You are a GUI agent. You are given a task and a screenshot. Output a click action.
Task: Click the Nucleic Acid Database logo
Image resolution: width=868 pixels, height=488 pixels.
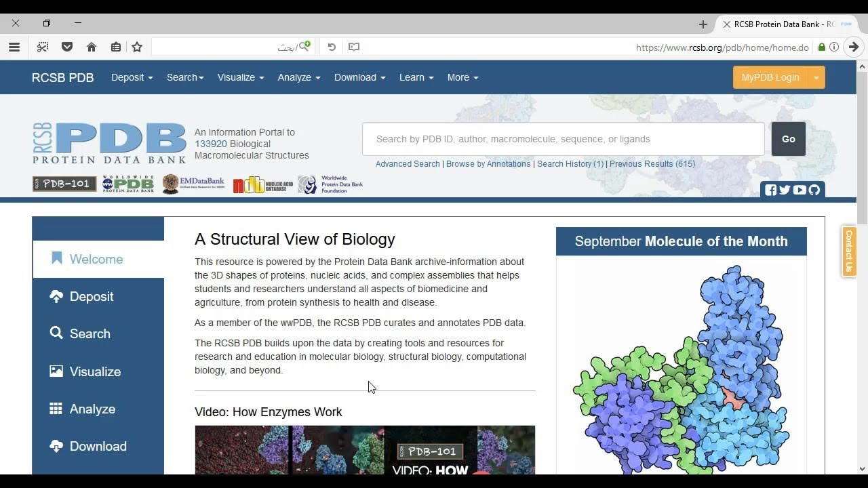(x=263, y=185)
